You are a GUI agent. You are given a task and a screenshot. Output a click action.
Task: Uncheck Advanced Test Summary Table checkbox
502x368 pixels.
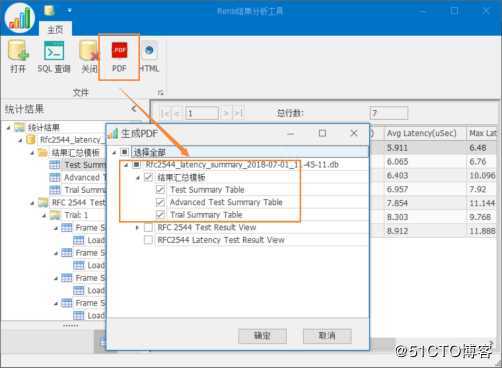coord(160,202)
